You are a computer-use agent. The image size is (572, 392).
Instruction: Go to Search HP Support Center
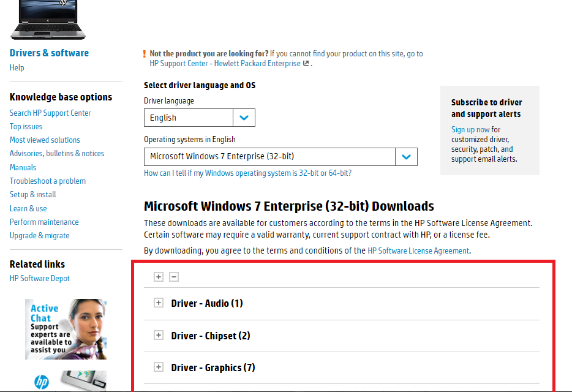(50, 113)
